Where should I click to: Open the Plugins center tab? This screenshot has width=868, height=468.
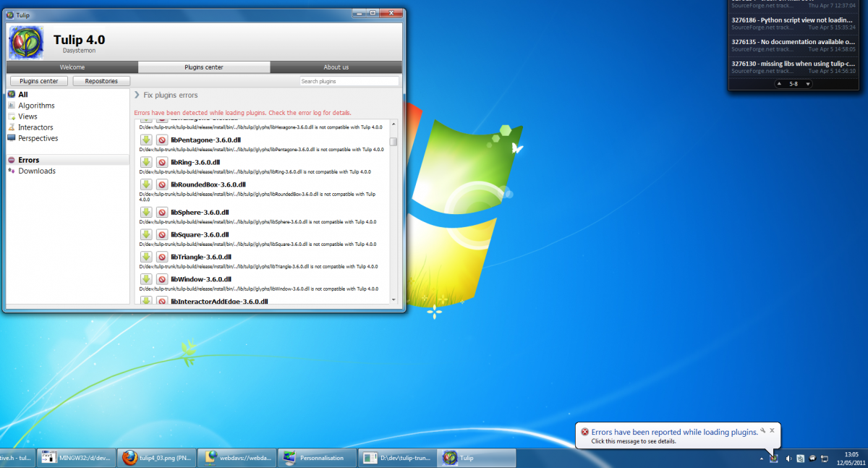[204, 67]
